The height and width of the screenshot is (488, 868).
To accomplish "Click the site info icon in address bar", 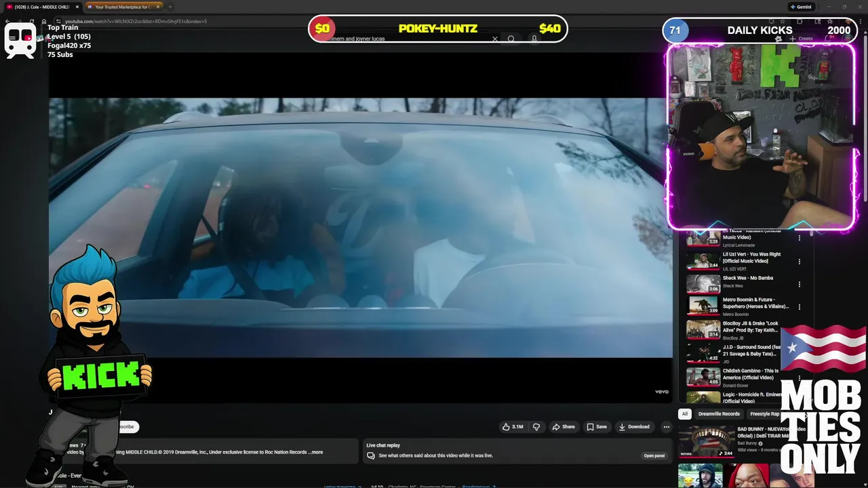I will coord(58,21).
